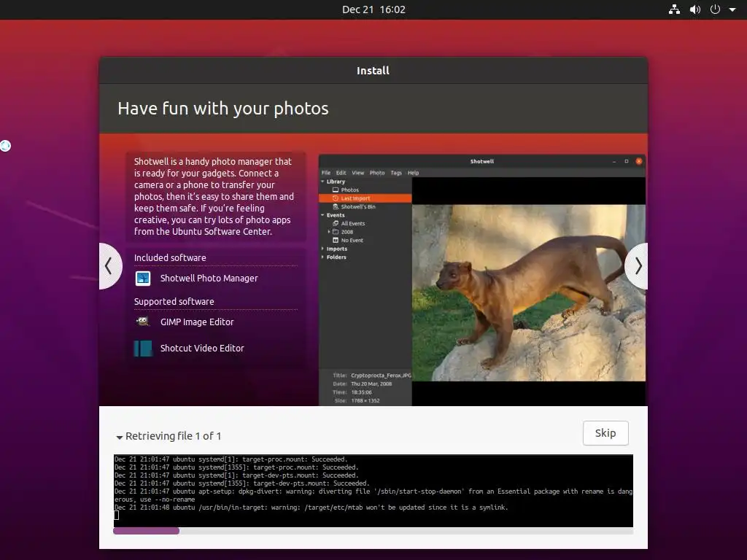Screen dimensions: 747x560
Task: Click the 'Thu 20 Mar, 2008' date value
Action: pos(371,384)
